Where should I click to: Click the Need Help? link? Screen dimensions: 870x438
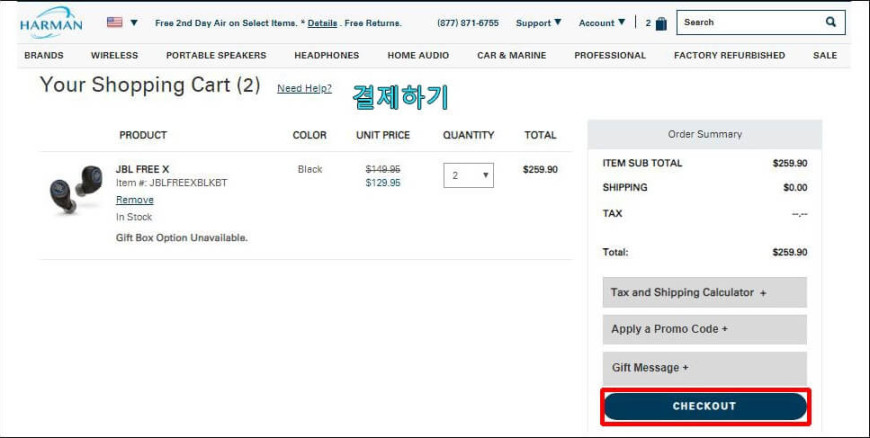coord(304,88)
